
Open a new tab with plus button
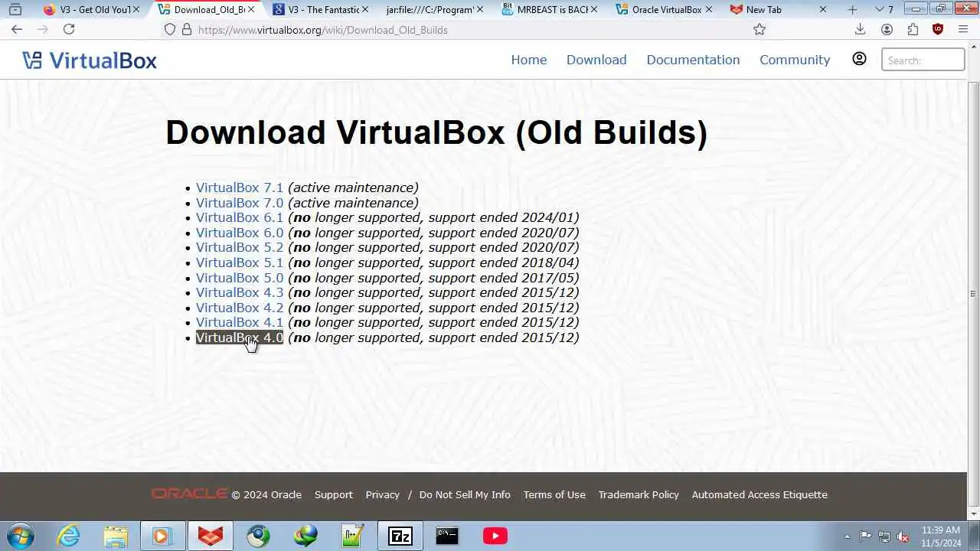coord(852,9)
